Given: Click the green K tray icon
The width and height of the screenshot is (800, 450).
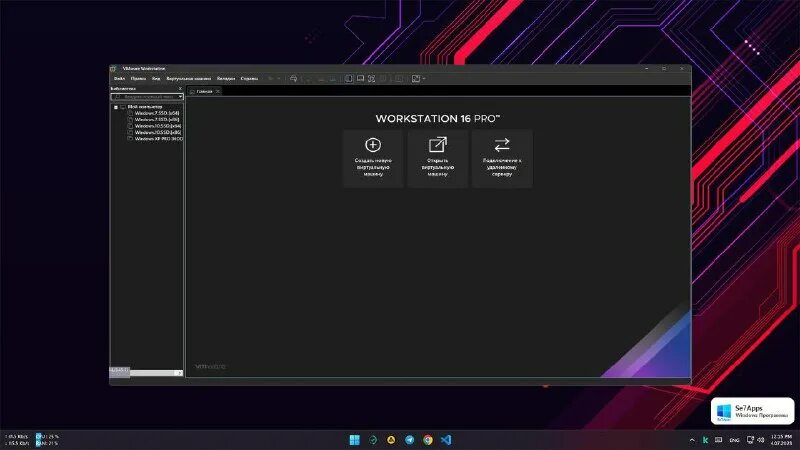Looking at the screenshot, I should click(705, 440).
